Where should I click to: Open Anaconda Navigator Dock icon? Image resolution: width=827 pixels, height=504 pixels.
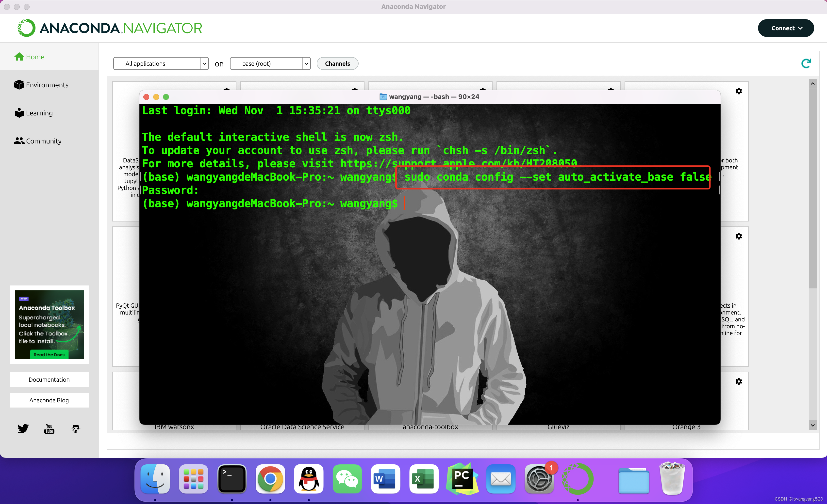click(x=578, y=479)
